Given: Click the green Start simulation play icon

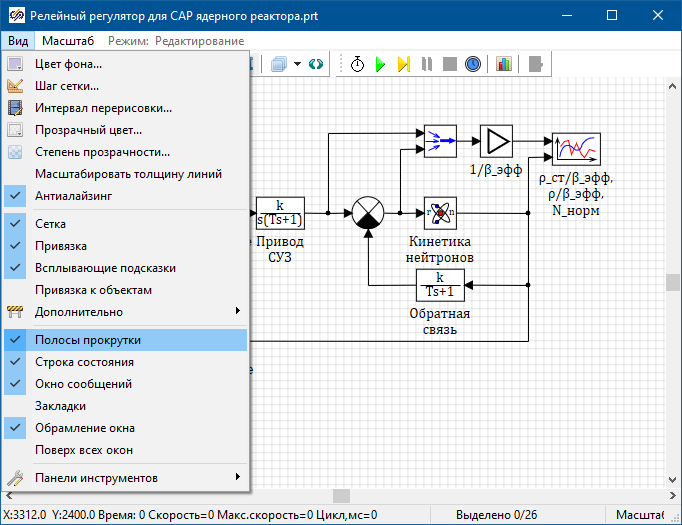Looking at the screenshot, I should click(380, 64).
